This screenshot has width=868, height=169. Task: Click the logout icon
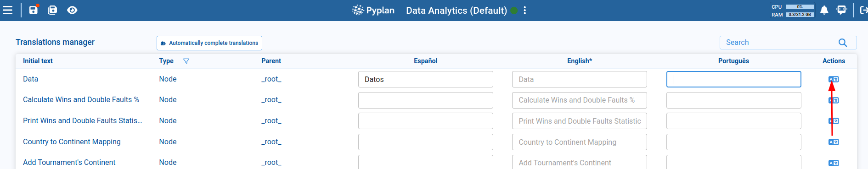pyautogui.click(x=863, y=10)
